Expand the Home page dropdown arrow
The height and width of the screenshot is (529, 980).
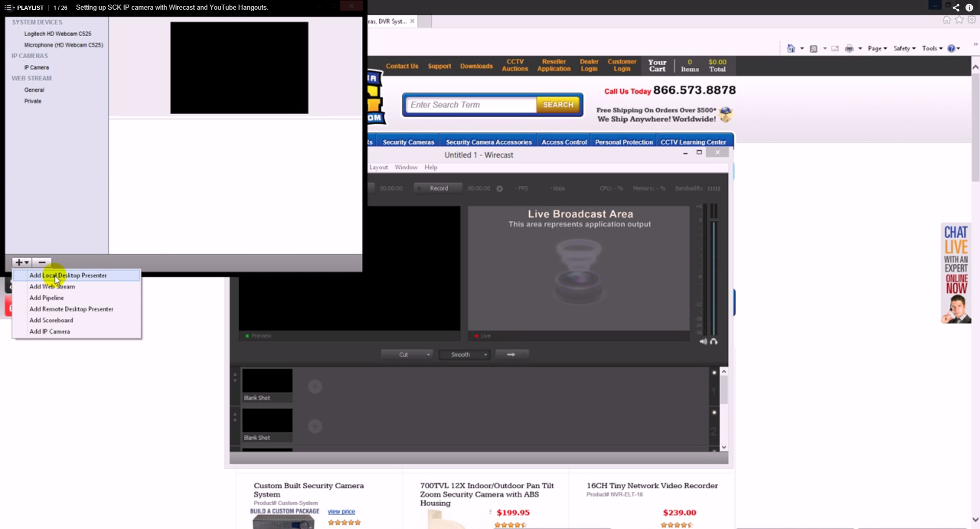point(802,48)
